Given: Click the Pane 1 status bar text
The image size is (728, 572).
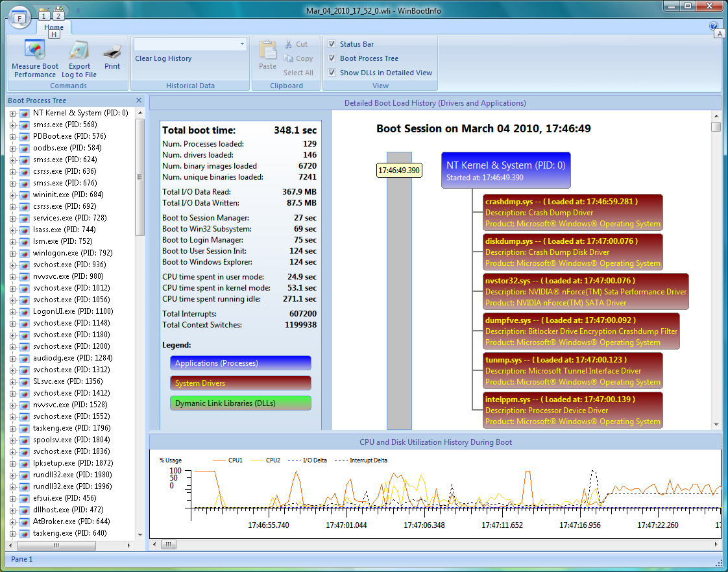Looking at the screenshot, I should click(22, 559).
